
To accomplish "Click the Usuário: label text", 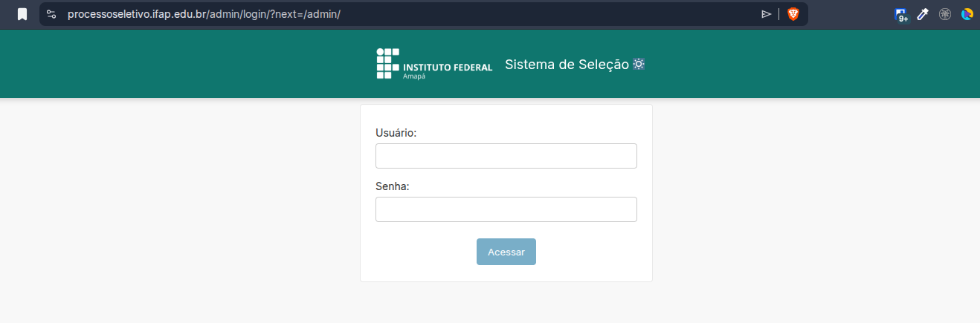I will [396, 133].
